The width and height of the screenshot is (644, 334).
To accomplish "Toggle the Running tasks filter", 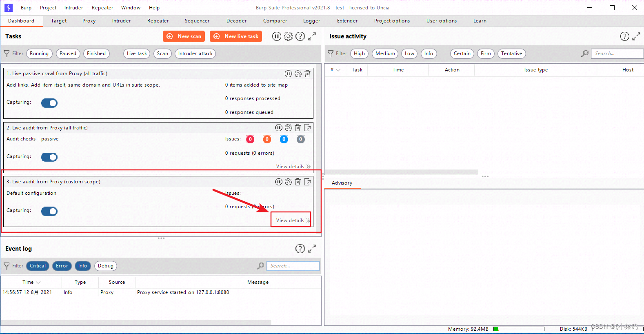I will tap(39, 53).
